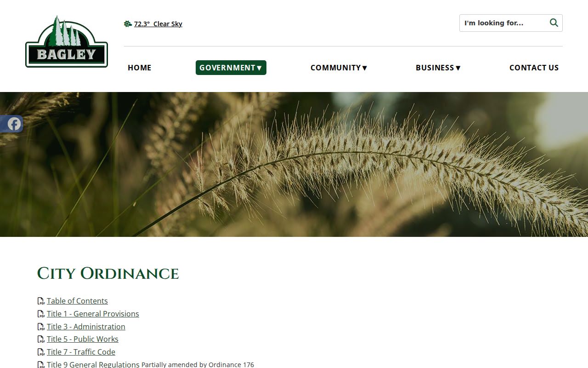Viewport: 588px width, 368px height.
Task: Open Title 1 - General Provisions link
Action: 93,314
